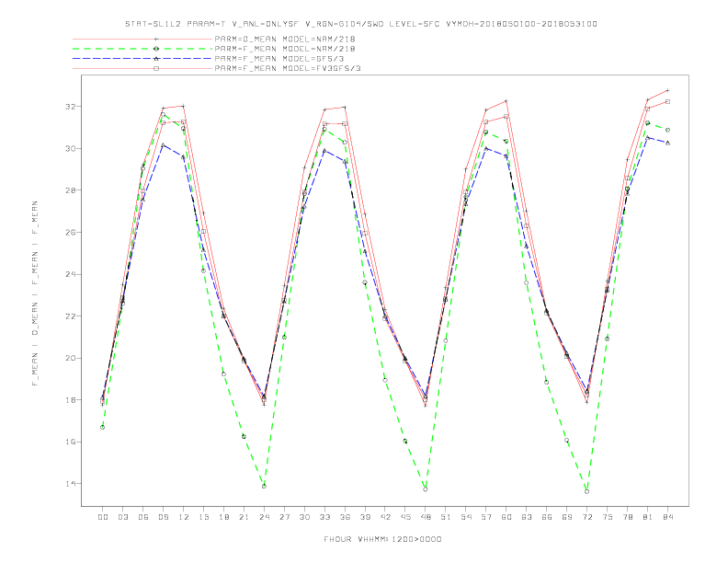
Task: Click x-axis forecast hour label 48
Action: click(426, 517)
